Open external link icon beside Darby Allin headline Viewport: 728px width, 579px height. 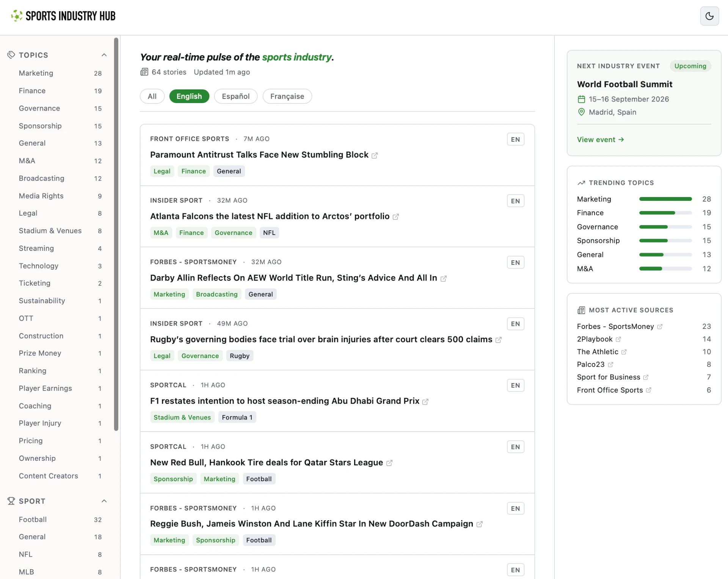444,279
